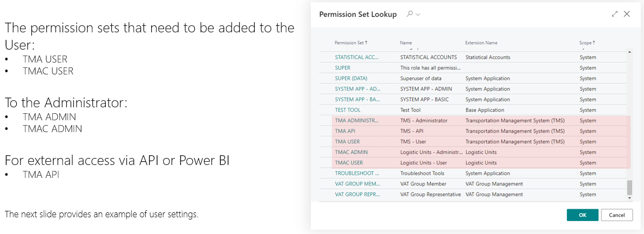Expand the Permission Set Lookup dialog to full screen
644x234 pixels.
(x=615, y=14)
